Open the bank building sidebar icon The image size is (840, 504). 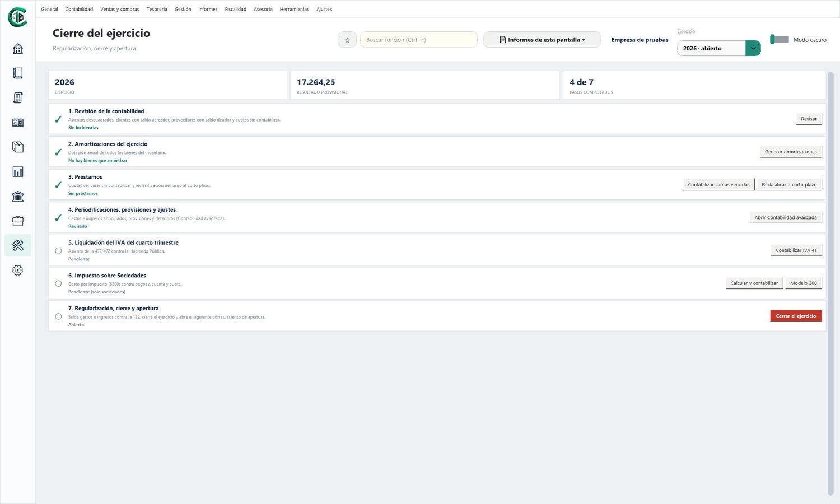tap(18, 197)
